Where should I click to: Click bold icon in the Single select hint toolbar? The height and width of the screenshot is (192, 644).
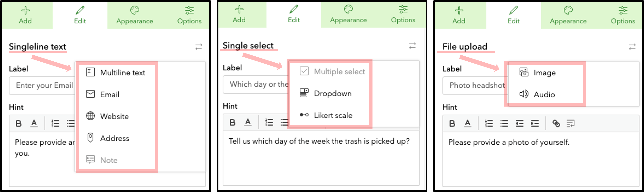pos(232,122)
